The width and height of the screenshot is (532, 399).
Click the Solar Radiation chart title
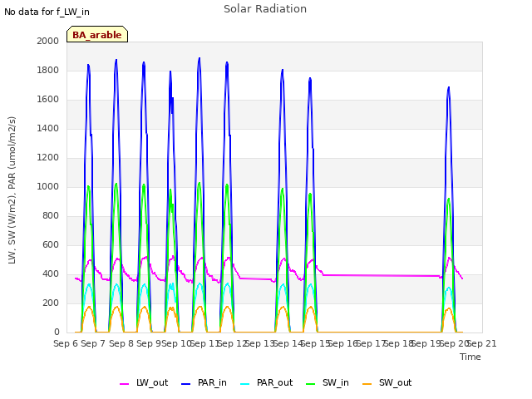click(x=265, y=9)
